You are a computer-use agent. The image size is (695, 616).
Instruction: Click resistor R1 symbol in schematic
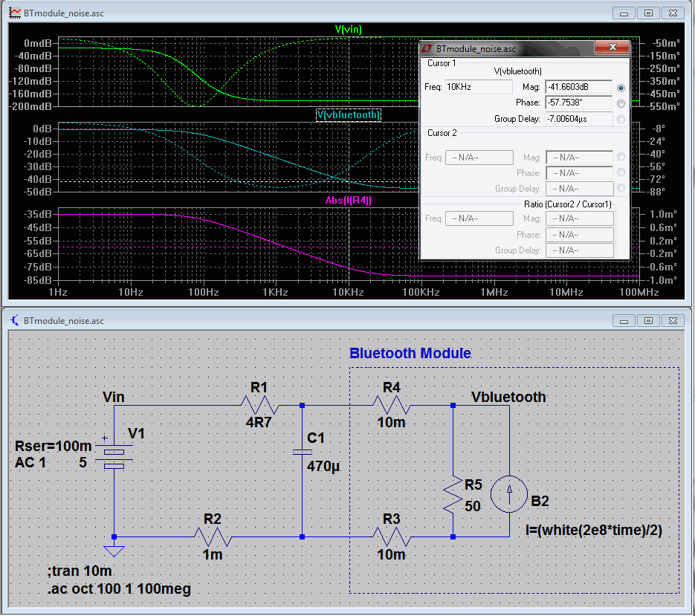(259, 406)
